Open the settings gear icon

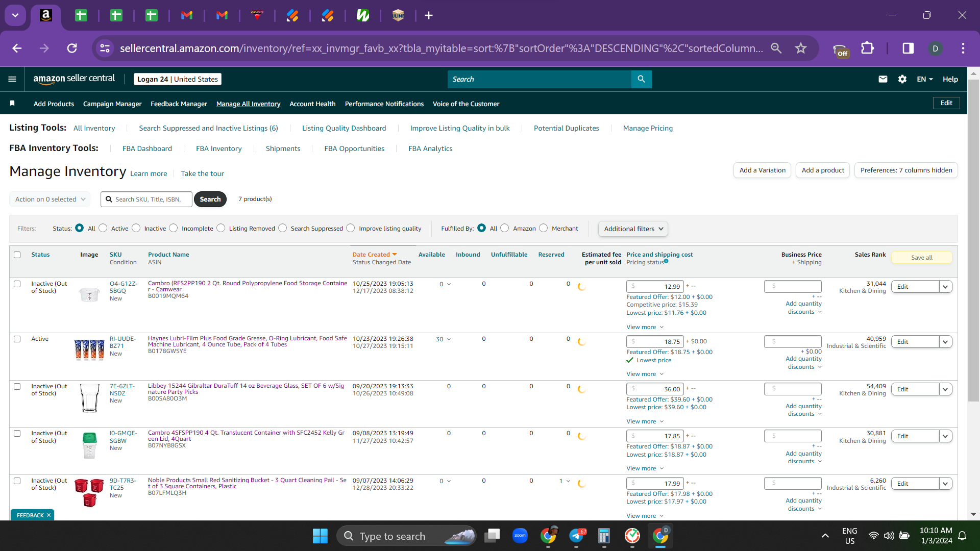pos(902,79)
